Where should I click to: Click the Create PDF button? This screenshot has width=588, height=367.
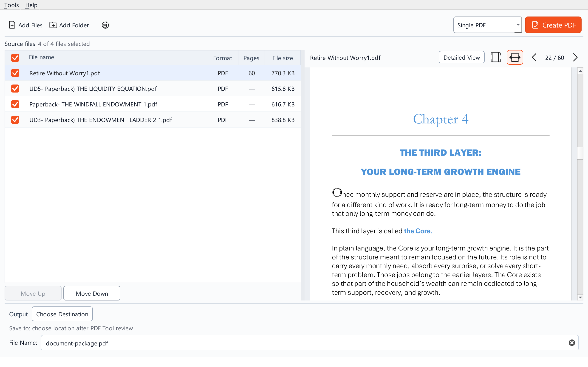pyautogui.click(x=553, y=25)
